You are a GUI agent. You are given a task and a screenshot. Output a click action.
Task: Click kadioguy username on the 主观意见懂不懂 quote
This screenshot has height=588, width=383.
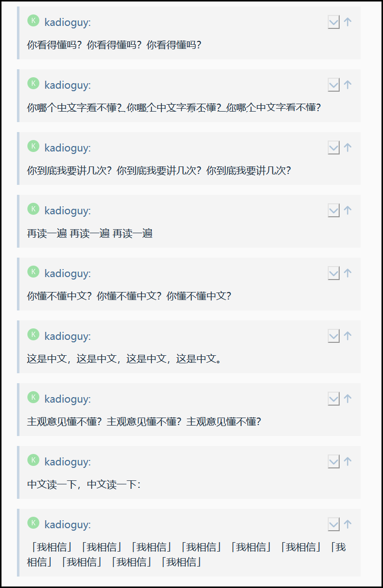[x=67, y=399]
